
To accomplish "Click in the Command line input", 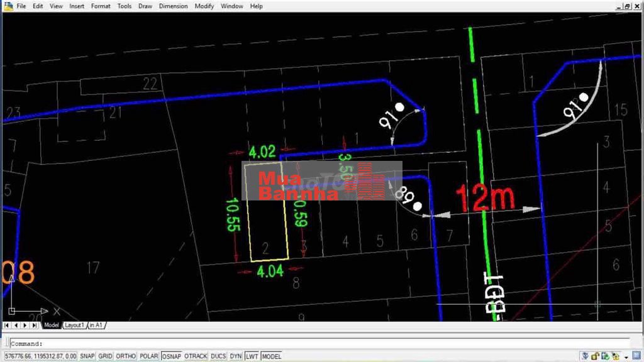I will click(314, 344).
